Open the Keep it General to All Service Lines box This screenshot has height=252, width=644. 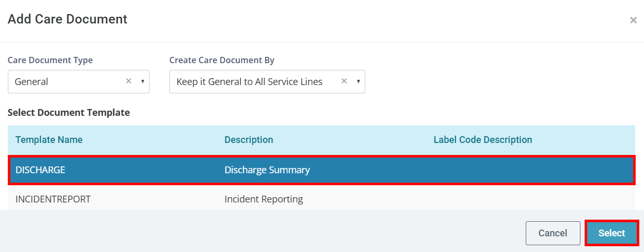coord(267,81)
